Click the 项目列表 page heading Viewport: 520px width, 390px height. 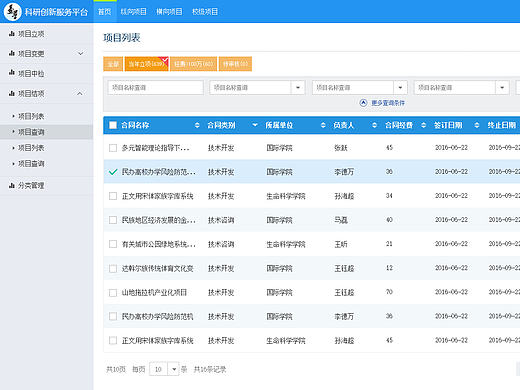click(122, 38)
